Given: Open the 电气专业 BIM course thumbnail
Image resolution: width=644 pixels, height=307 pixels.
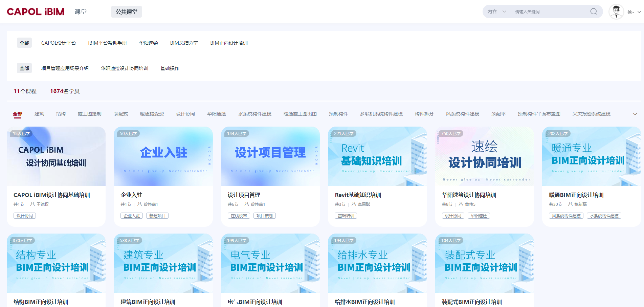Looking at the screenshot, I should 270,263.
